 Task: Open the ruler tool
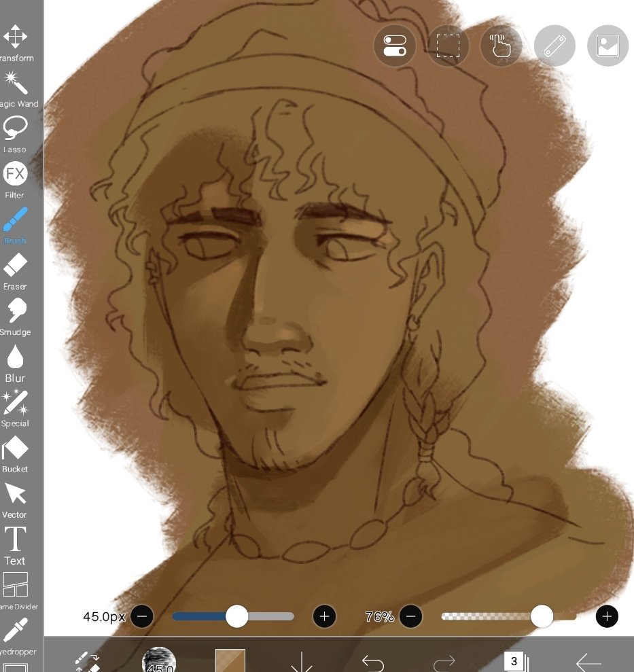[x=554, y=46]
